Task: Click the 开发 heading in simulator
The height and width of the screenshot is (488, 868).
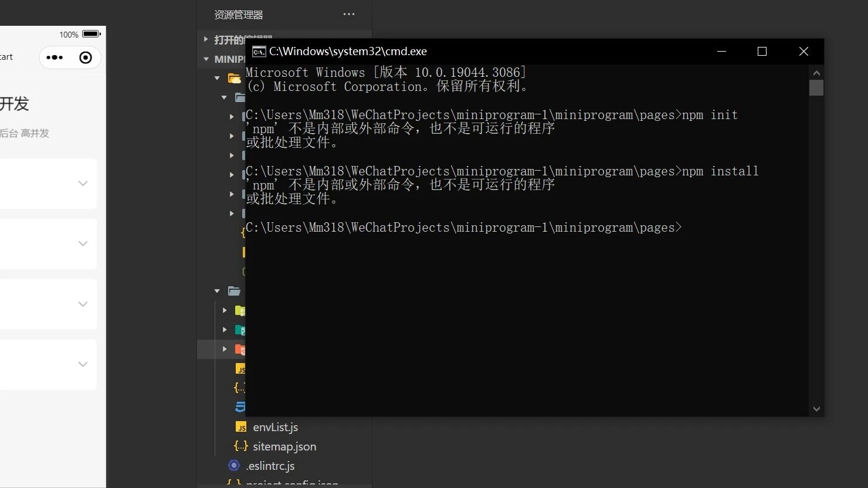Action: [x=15, y=104]
